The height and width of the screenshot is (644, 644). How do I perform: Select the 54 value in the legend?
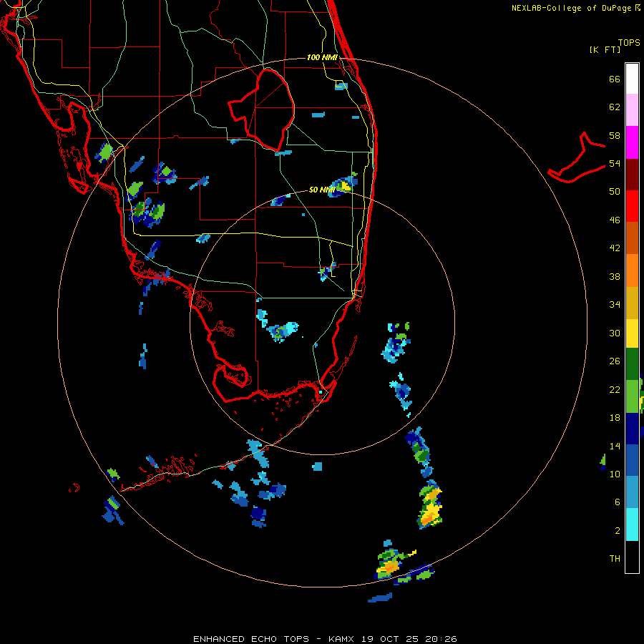615,163
